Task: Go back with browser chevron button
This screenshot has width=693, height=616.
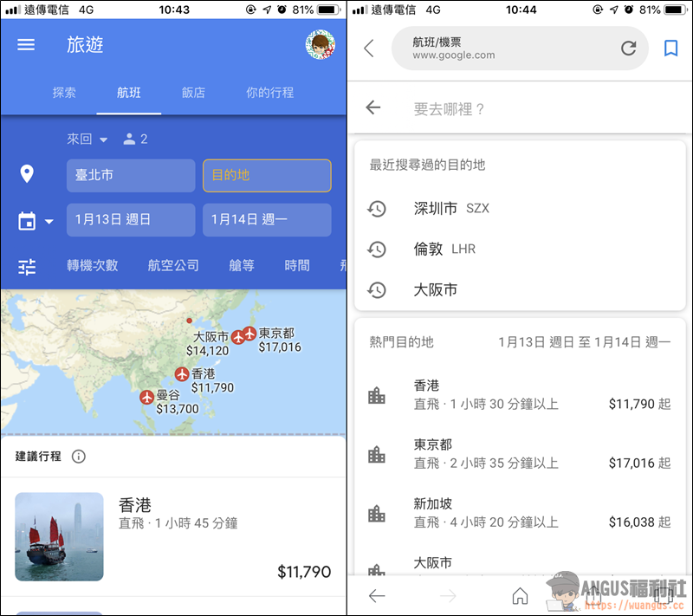Action: click(x=369, y=49)
